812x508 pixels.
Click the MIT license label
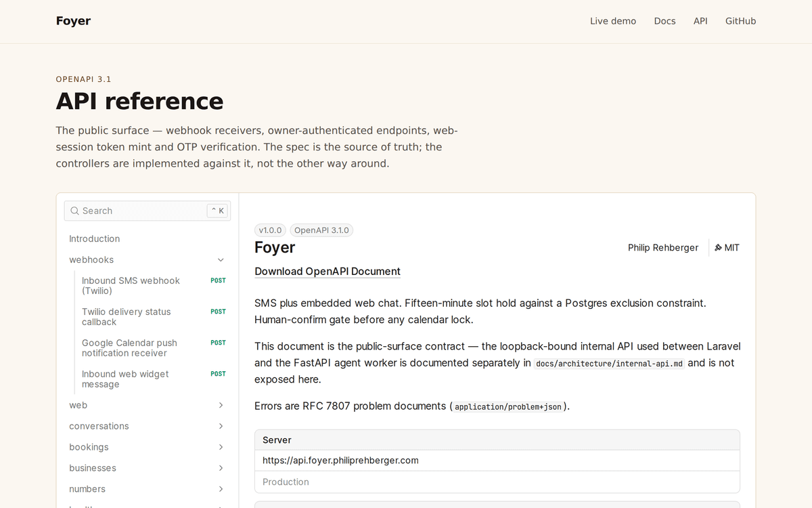[732, 248]
